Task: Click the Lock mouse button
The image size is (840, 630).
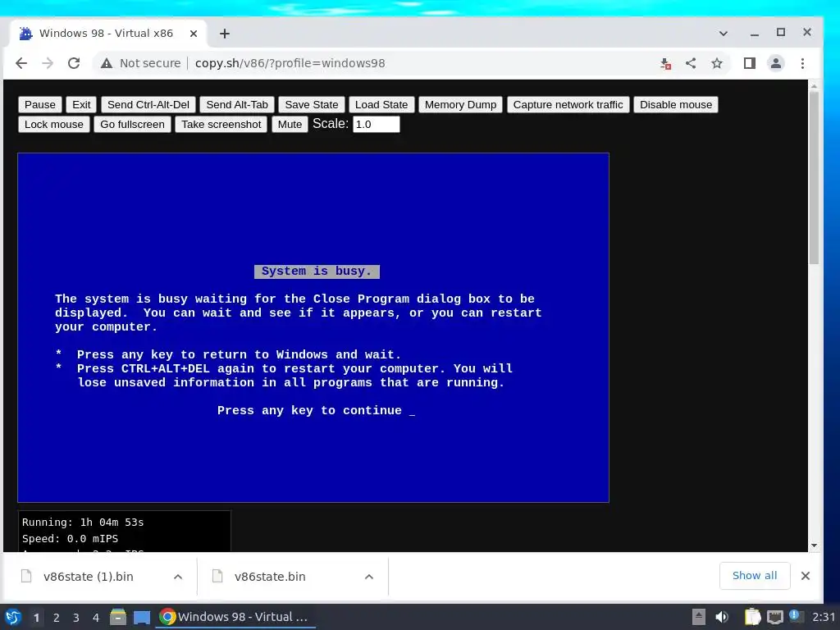Action: (x=54, y=125)
